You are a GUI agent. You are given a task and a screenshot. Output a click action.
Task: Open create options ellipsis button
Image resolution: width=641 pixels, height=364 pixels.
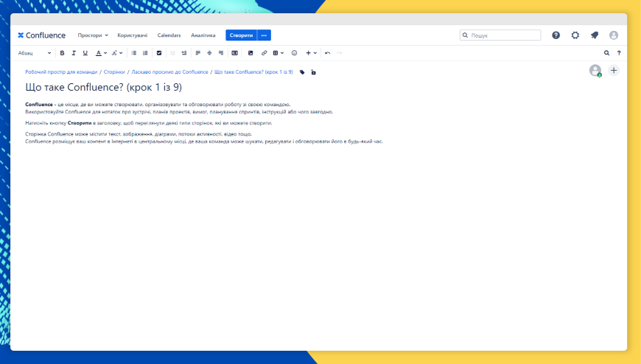(x=264, y=35)
